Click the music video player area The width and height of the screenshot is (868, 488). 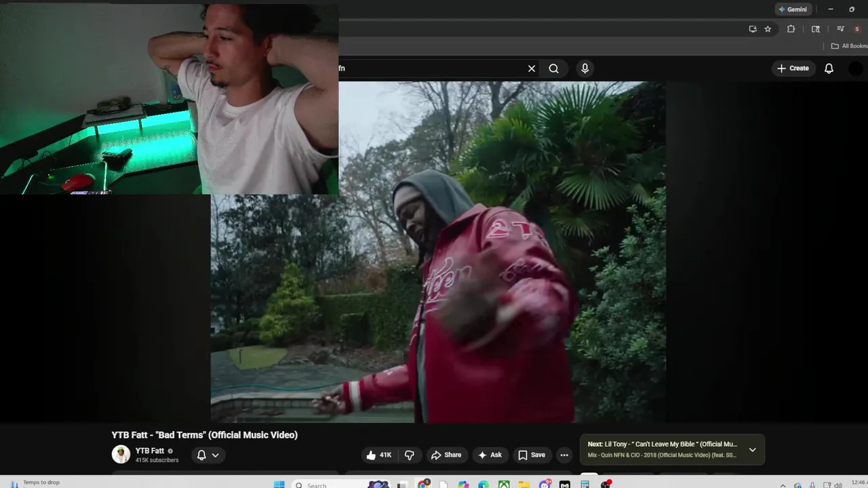click(438, 252)
